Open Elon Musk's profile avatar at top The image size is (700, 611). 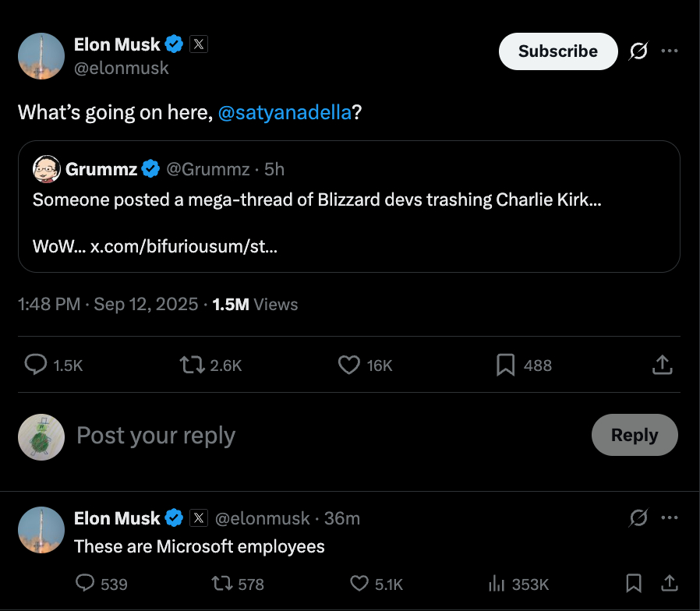pos(41,56)
